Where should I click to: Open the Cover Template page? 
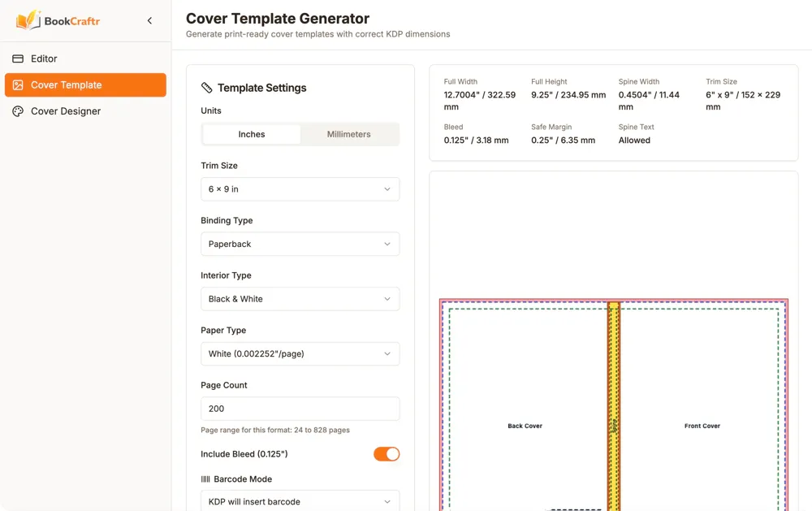[85, 85]
